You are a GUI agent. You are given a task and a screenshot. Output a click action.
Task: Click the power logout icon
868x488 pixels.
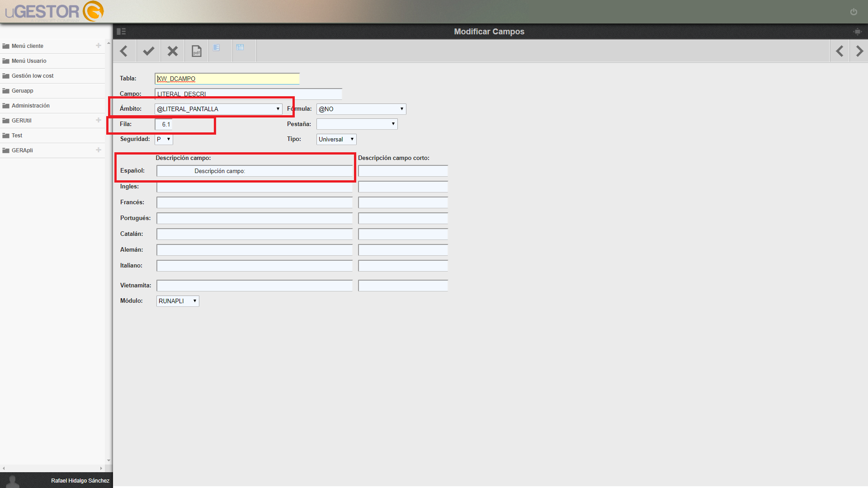pyautogui.click(x=854, y=12)
